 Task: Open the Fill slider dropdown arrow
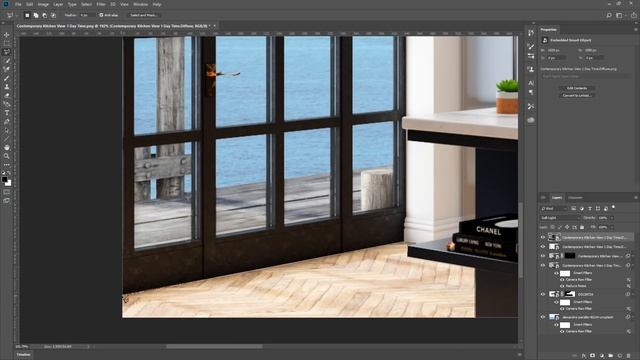click(611, 227)
